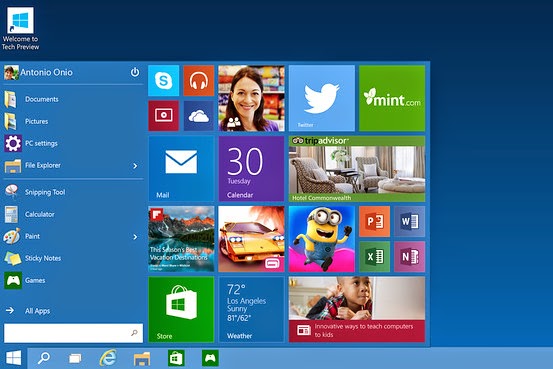
Task: Open File Explorer from the Start menu
Action: (x=66, y=165)
